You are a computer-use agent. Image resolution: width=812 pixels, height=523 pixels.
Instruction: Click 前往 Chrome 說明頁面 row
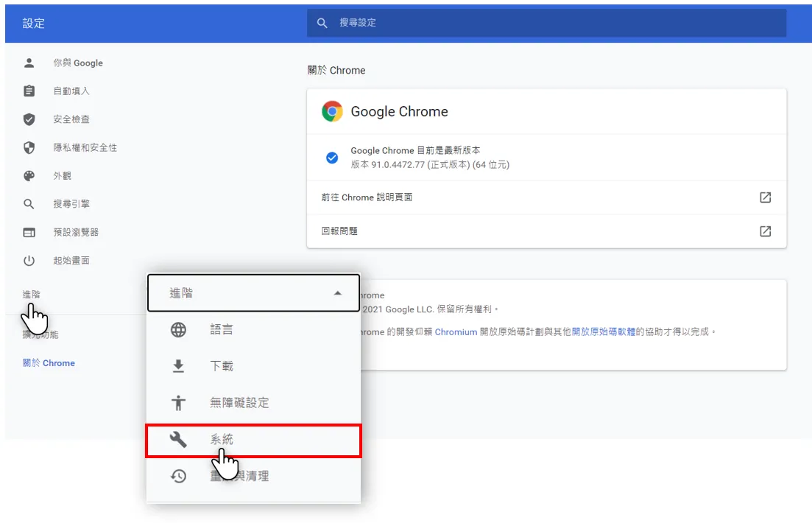coord(546,197)
